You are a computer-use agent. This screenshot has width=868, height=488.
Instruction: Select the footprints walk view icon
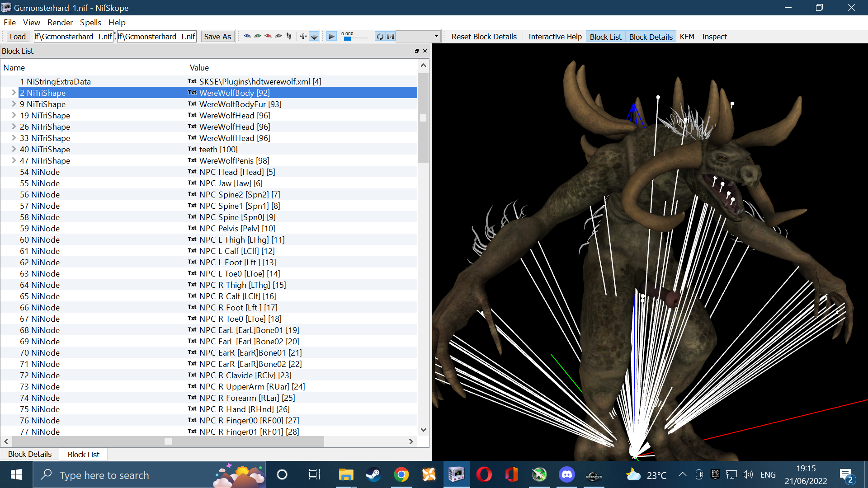click(x=289, y=36)
